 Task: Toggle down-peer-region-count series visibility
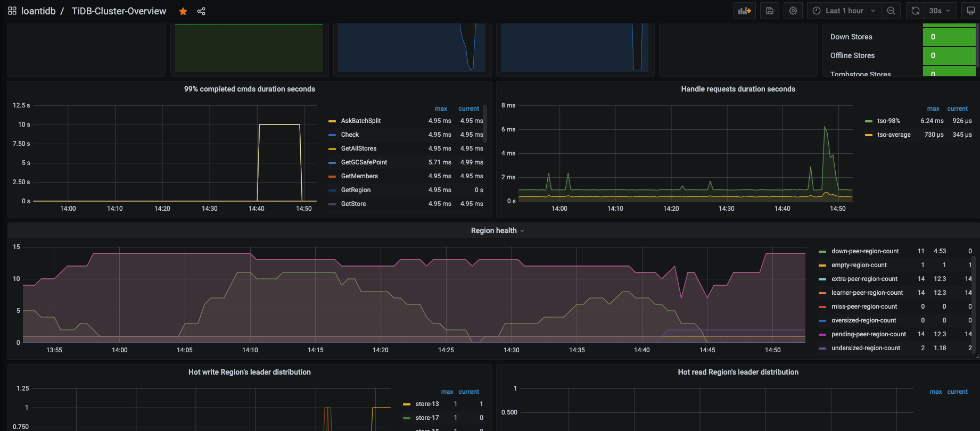(865, 251)
